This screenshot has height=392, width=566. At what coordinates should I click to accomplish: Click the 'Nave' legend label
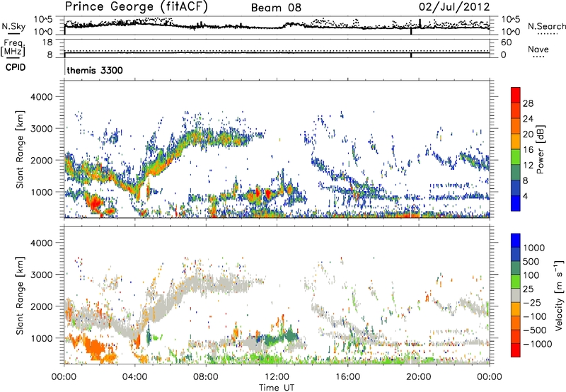click(538, 49)
